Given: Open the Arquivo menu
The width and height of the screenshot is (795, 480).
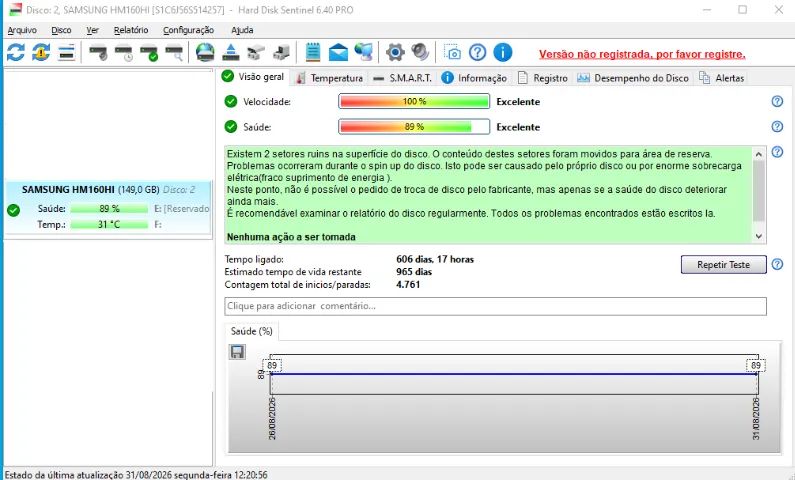Looking at the screenshot, I should point(22,30).
